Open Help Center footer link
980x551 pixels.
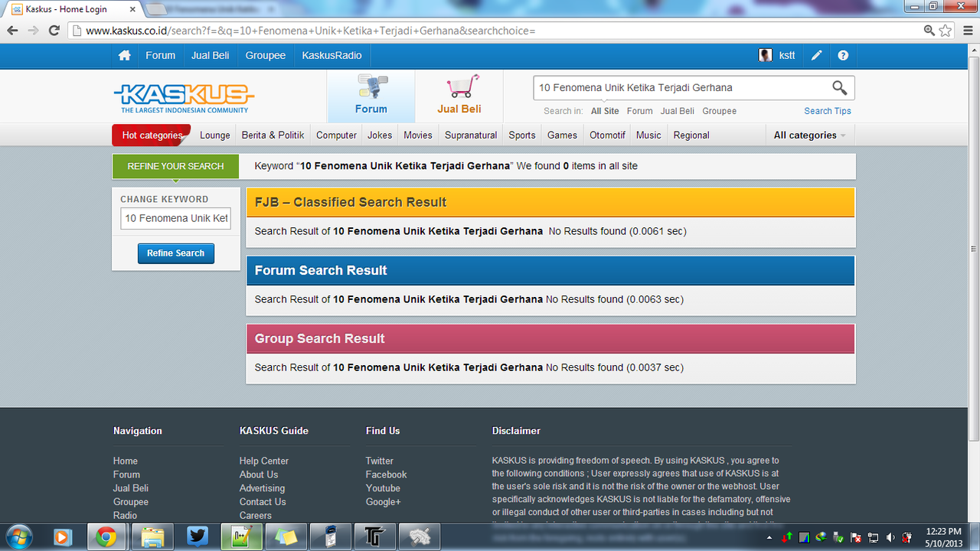click(264, 461)
